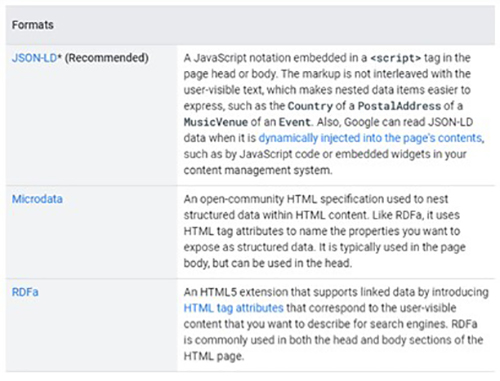Click the 'MusicVenue' code text
500x381 pixels.
pos(216,122)
